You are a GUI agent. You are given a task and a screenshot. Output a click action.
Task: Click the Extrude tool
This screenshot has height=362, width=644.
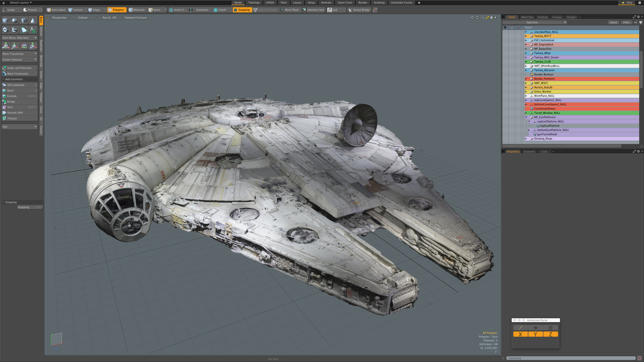(x=20, y=96)
